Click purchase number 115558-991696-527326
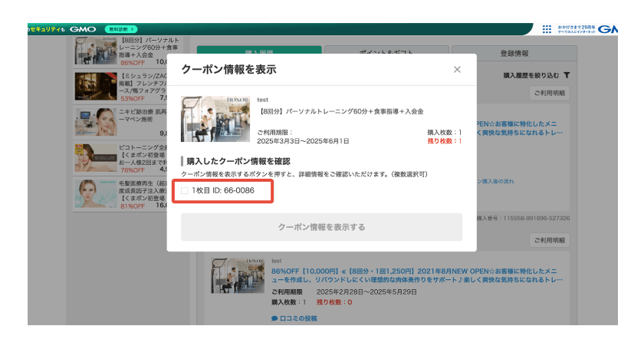Screen dimensions: 644x349 [537, 219]
